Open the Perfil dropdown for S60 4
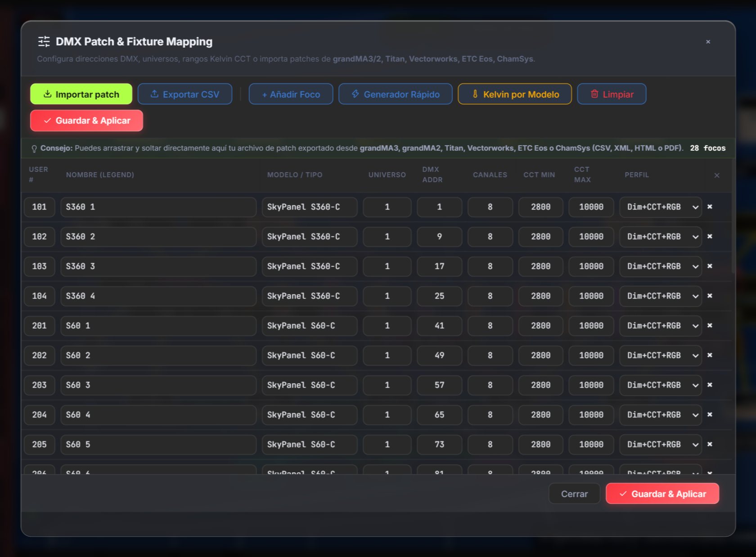Screen dimensions: 756x557 pos(661,415)
